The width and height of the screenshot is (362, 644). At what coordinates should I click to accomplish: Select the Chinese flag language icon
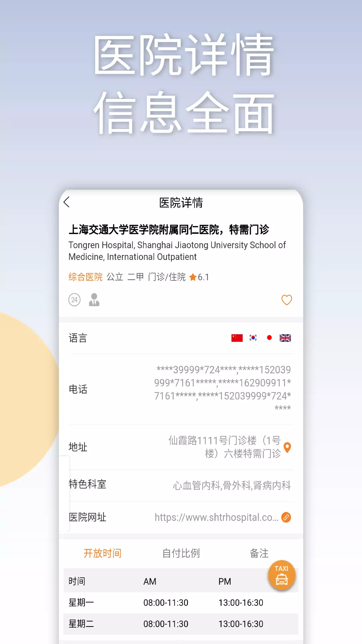237,338
